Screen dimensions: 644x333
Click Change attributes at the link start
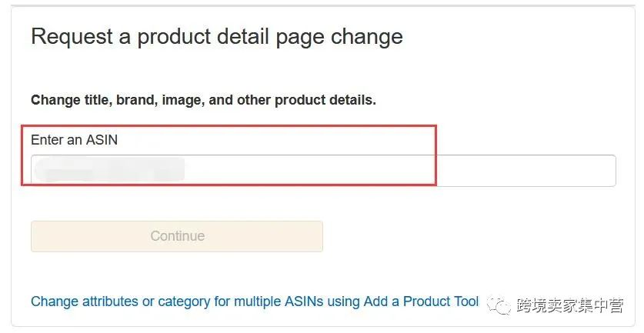(x=85, y=301)
